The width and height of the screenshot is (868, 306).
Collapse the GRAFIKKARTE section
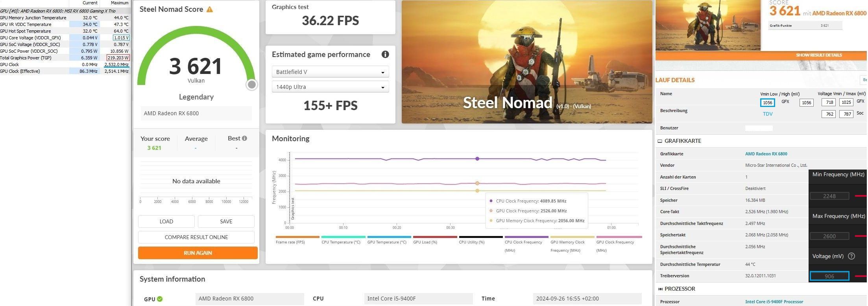[x=660, y=141]
